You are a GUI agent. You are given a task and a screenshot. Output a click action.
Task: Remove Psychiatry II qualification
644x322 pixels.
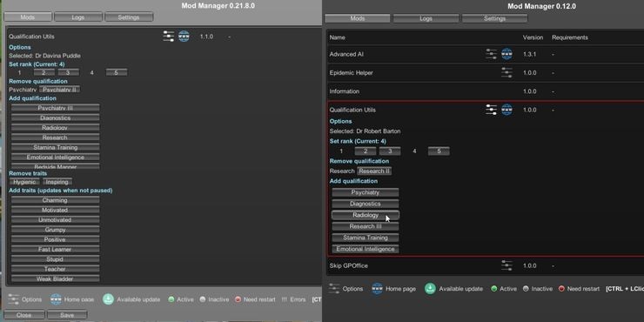tap(59, 90)
